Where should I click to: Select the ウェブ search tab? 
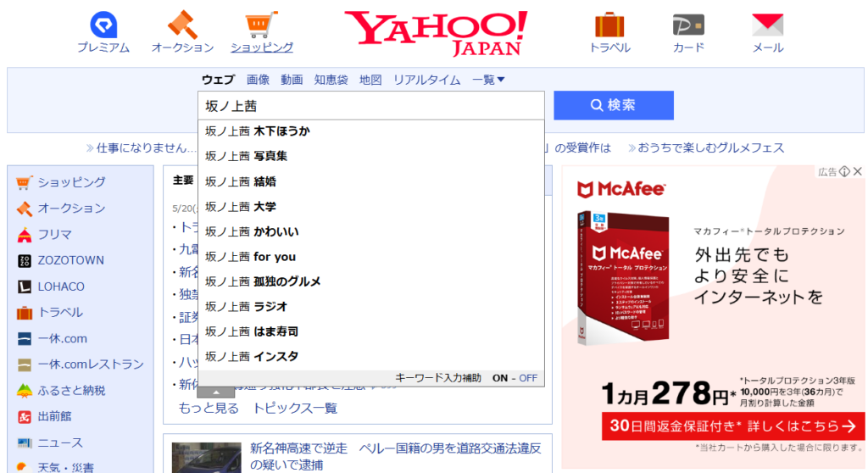tap(218, 80)
